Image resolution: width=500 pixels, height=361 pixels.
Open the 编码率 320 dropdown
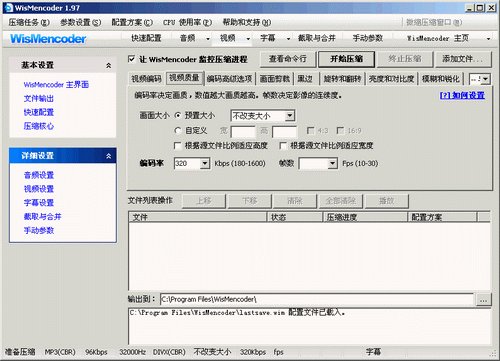pyautogui.click(x=205, y=163)
